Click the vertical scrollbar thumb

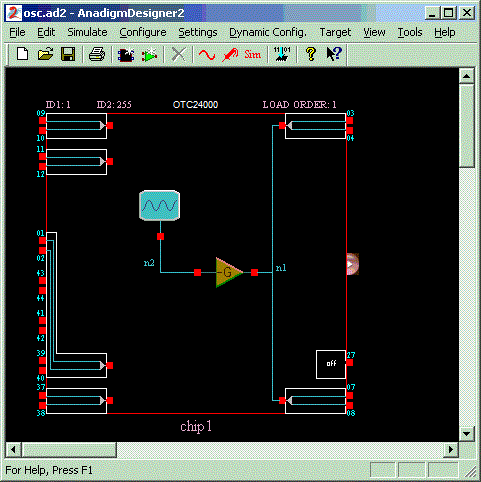point(466,126)
